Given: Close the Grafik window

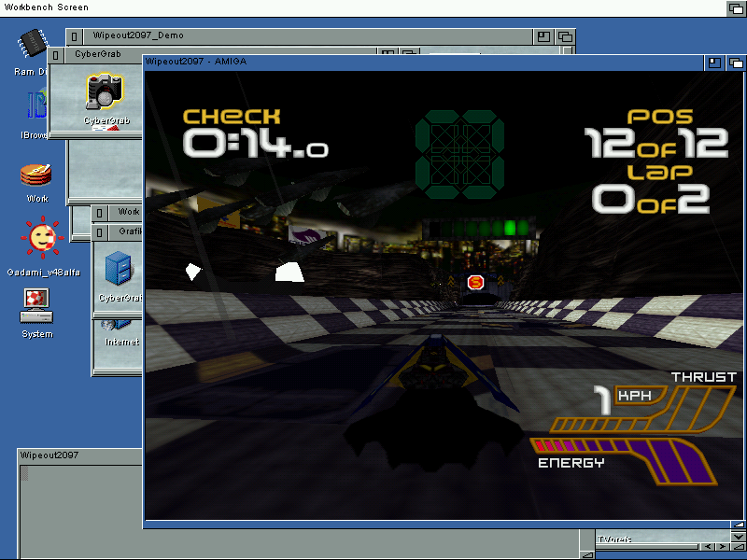Looking at the screenshot, I should (99, 231).
